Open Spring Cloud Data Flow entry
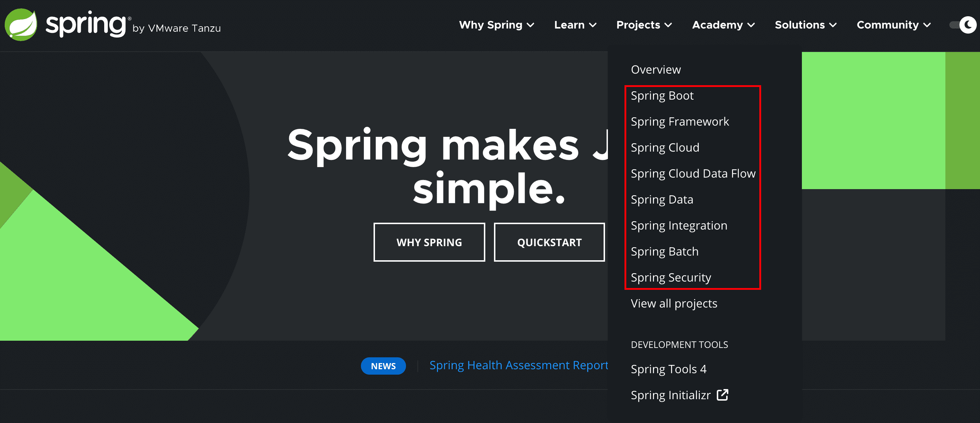 click(x=693, y=174)
